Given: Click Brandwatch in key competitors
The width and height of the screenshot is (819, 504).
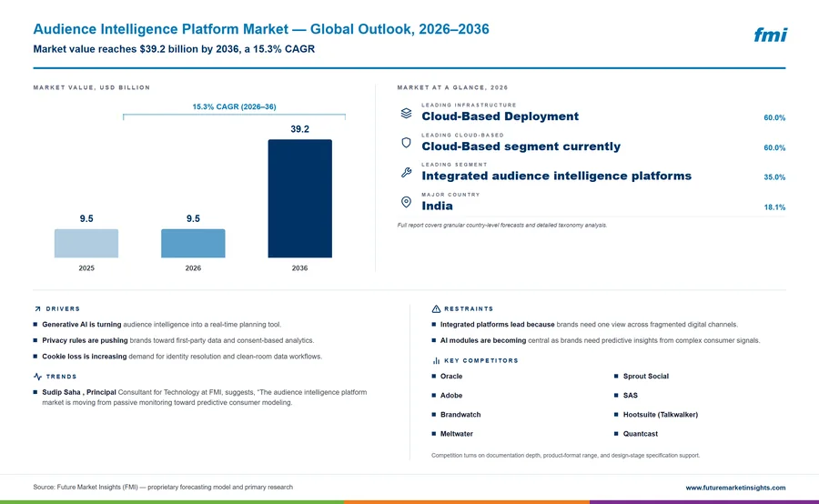Looking at the screenshot, I should [x=460, y=415].
